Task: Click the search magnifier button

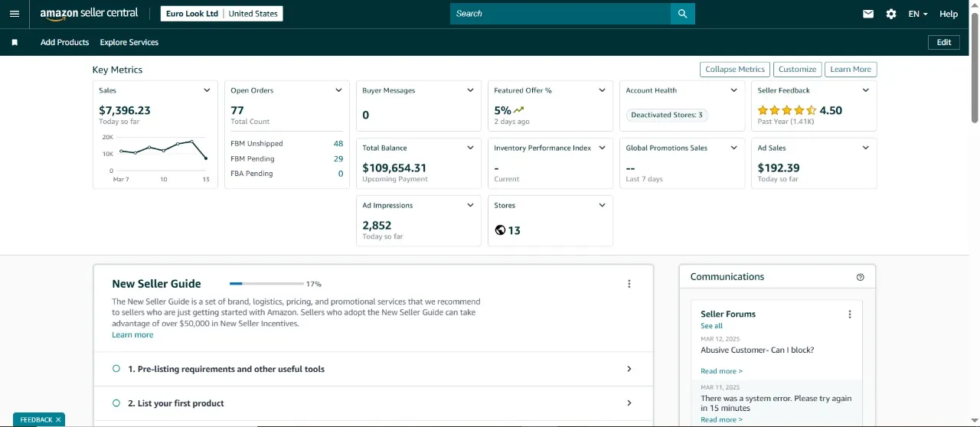Action: click(682, 14)
